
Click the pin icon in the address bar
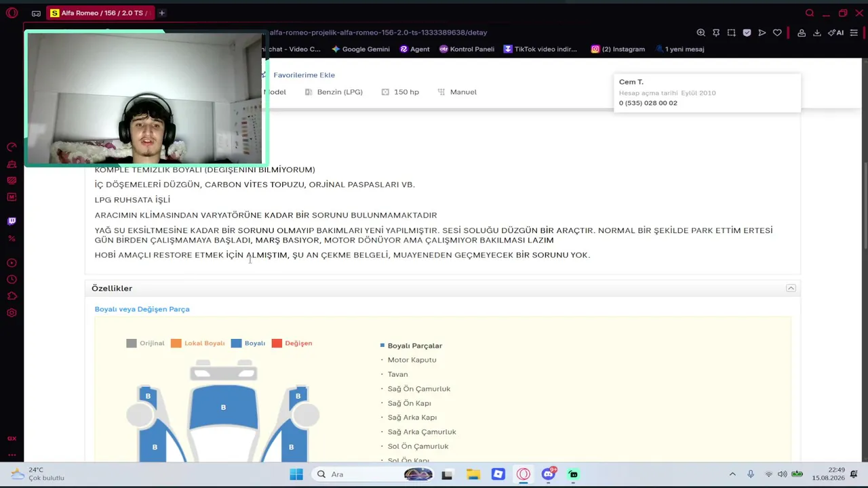pyautogui.click(x=716, y=33)
